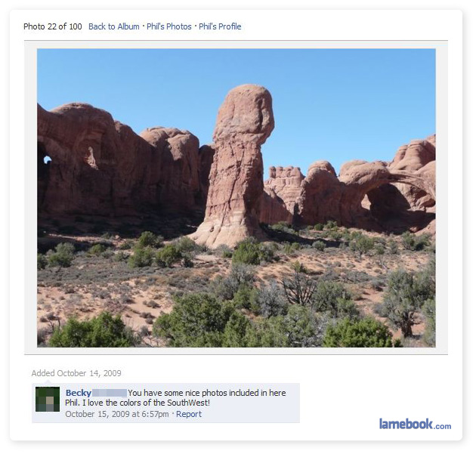
Task: Click the tall rock pillar in the photo
Action: click(238, 165)
